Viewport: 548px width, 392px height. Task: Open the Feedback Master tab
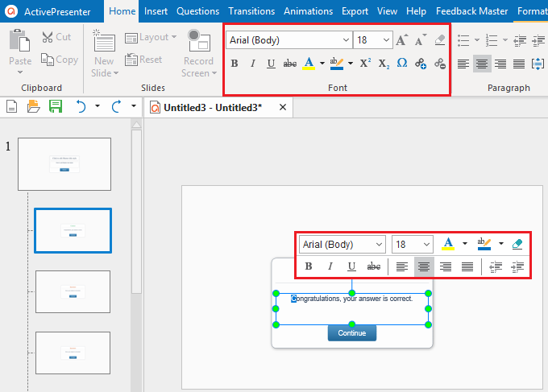pos(471,11)
